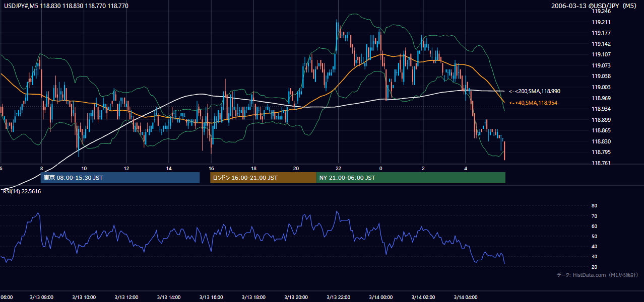Click hour tick 14 under the price chart

pos(169,168)
